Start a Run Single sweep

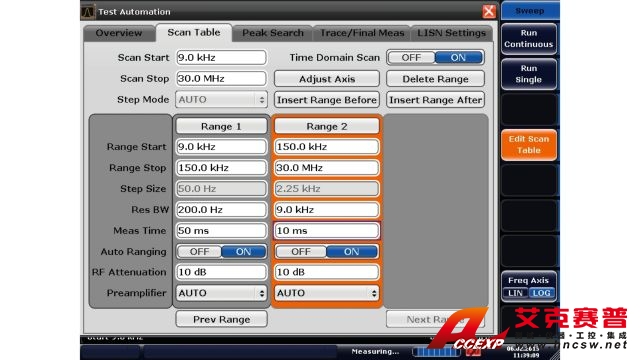529,74
